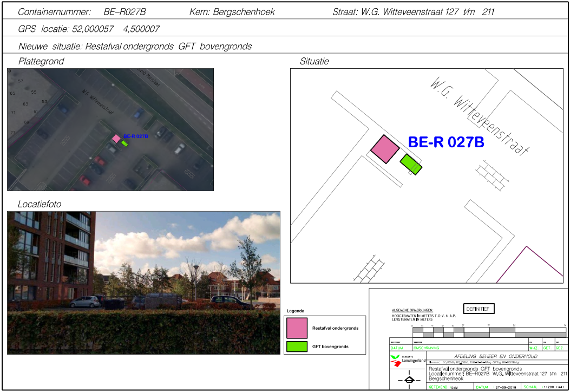Click the Locatiefoto street photograph

tap(143, 283)
